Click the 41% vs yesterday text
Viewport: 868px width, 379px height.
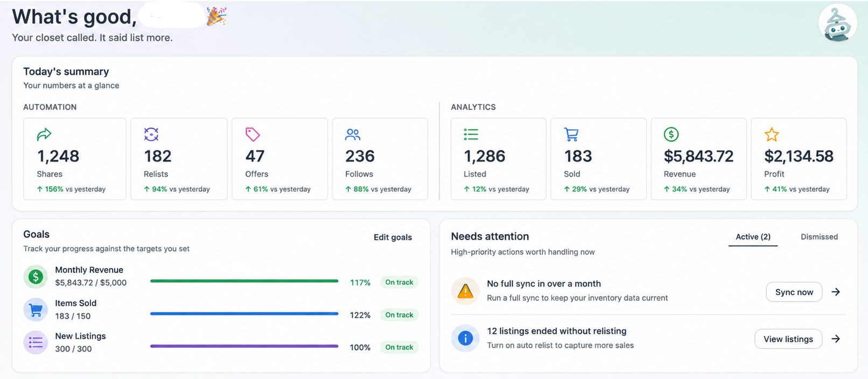coord(797,189)
